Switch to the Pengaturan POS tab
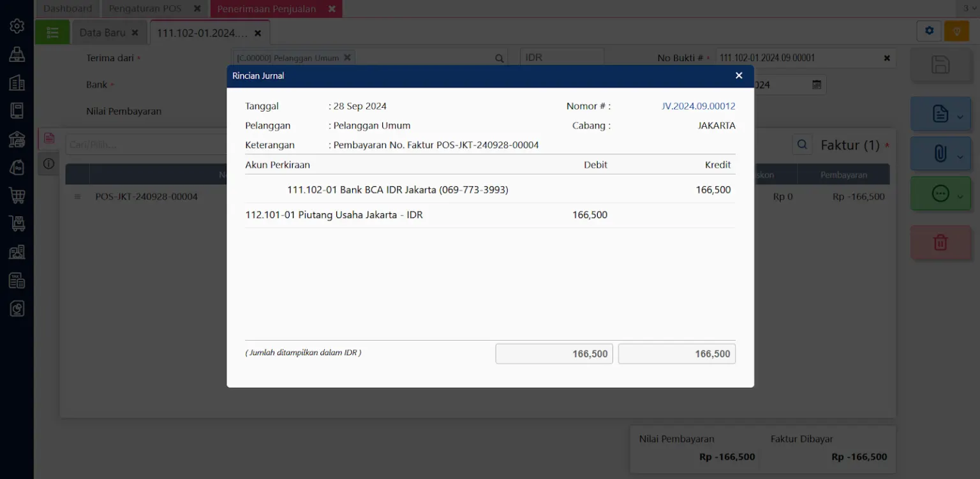Viewport: 980px width, 479px height. pos(145,8)
